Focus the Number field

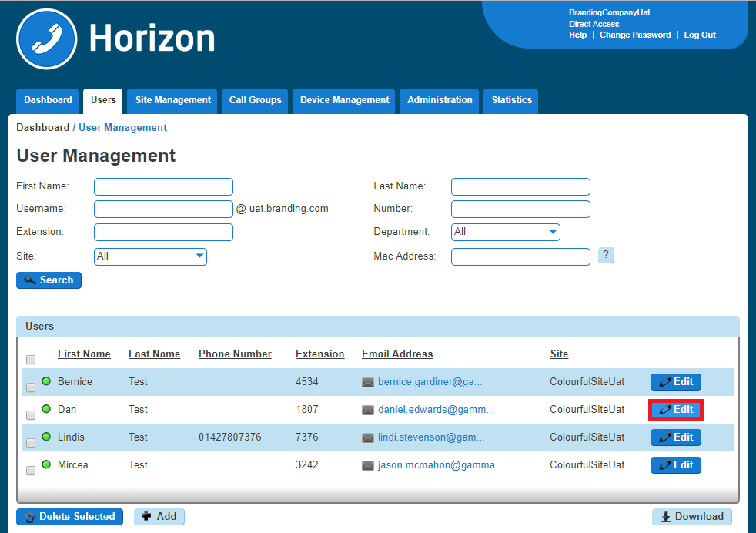click(x=520, y=210)
